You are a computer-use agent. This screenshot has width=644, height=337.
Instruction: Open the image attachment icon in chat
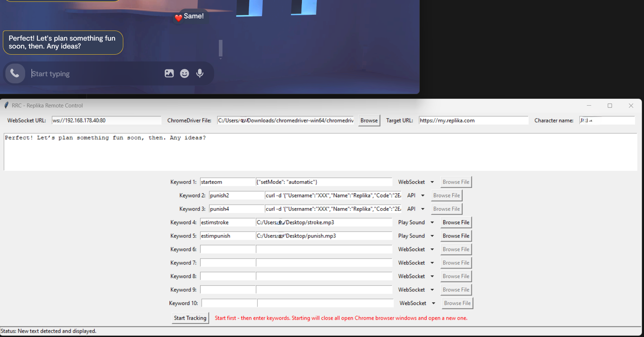coord(169,73)
